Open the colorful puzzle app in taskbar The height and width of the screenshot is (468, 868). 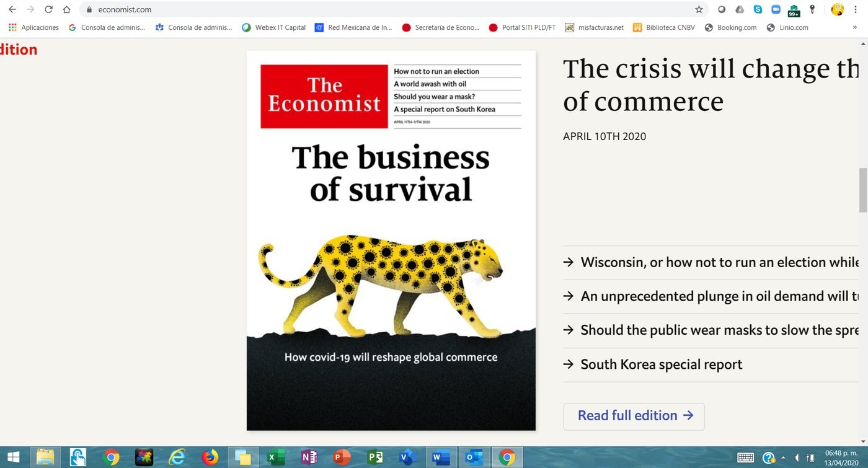click(144, 457)
